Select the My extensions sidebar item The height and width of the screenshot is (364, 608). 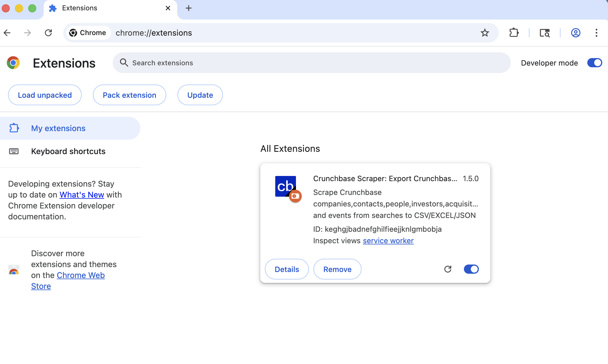click(70, 128)
